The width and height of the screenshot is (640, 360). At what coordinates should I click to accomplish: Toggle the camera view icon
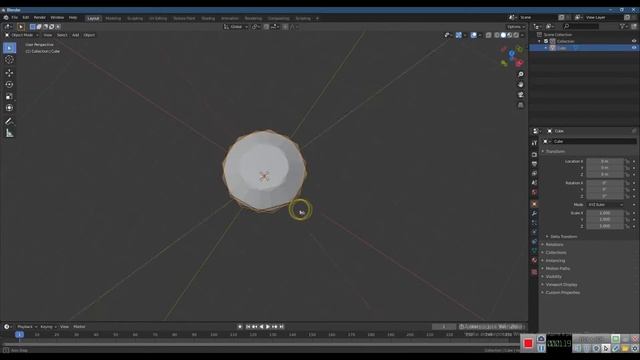click(520, 95)
